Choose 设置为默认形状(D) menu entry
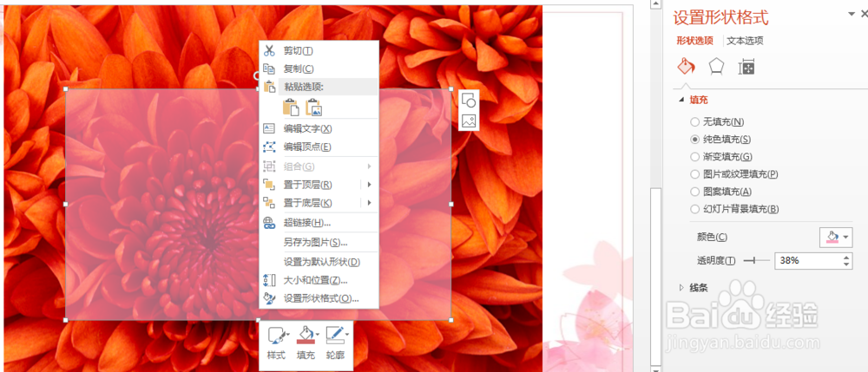This screenshot has width=868, height=372. [x=319, y=262]
